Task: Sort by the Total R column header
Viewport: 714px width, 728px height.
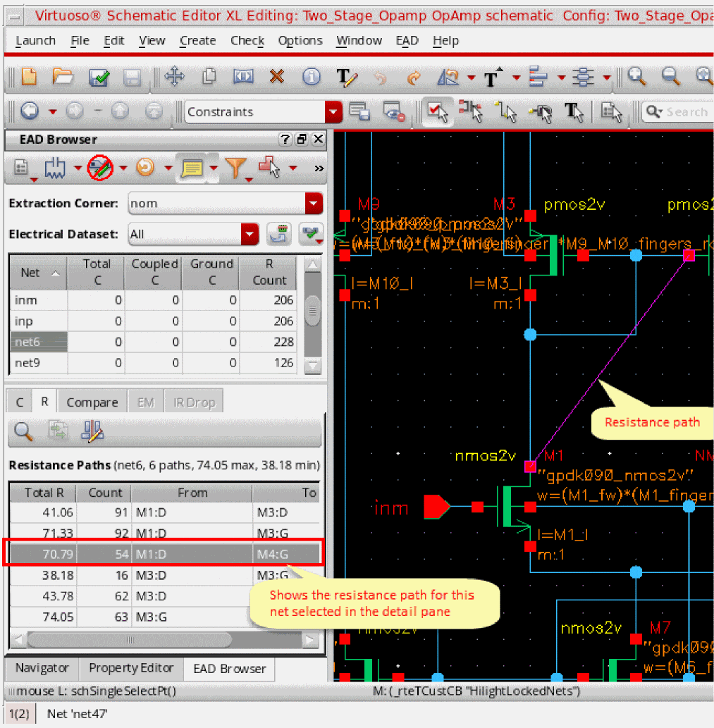Action: click(44, 493)
